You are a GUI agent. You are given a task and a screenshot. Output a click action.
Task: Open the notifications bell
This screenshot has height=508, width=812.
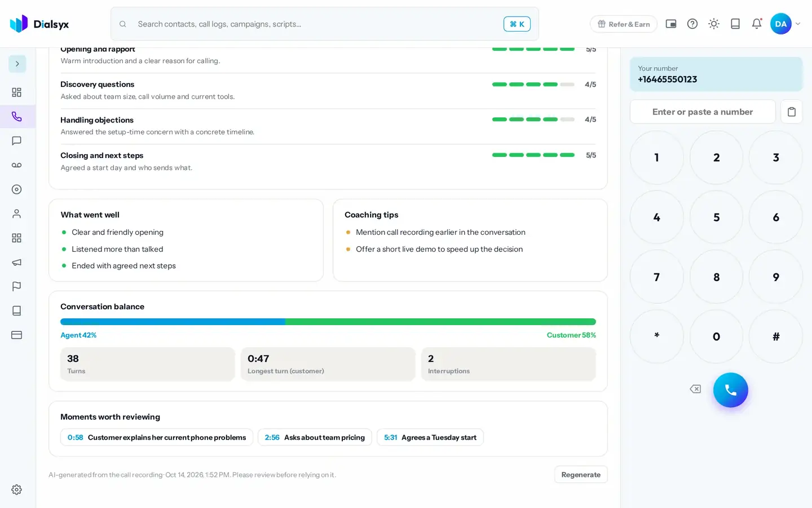pyautogui.click(x=757, y=24)
